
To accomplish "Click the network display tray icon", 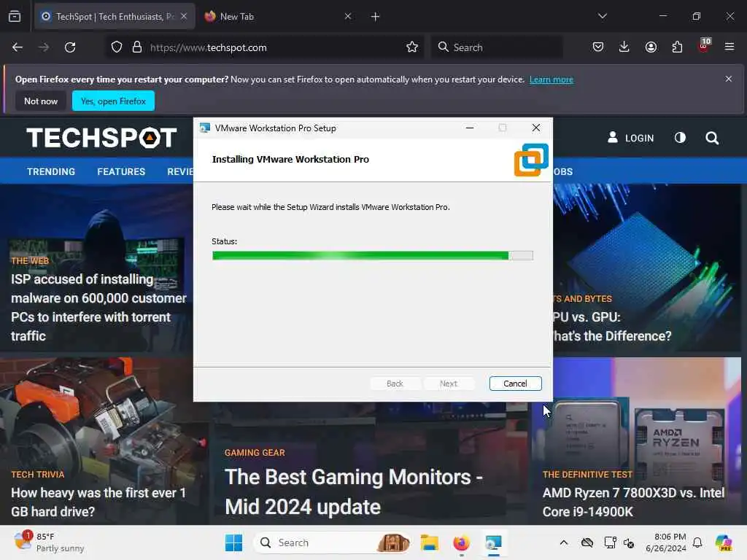I will pyautogui.click(x=610, y=542).
